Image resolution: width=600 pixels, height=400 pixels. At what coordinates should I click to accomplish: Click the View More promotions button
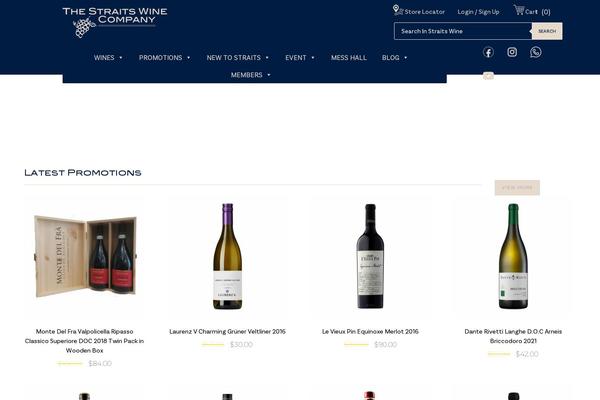517,188
